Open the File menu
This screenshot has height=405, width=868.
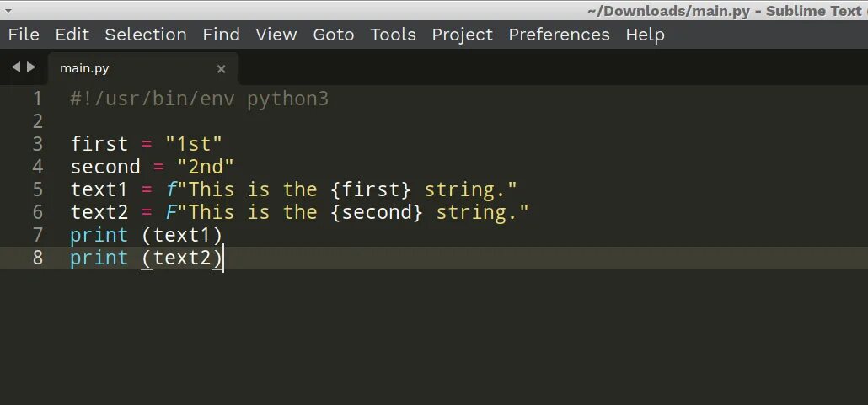click(x=24, y=35)
